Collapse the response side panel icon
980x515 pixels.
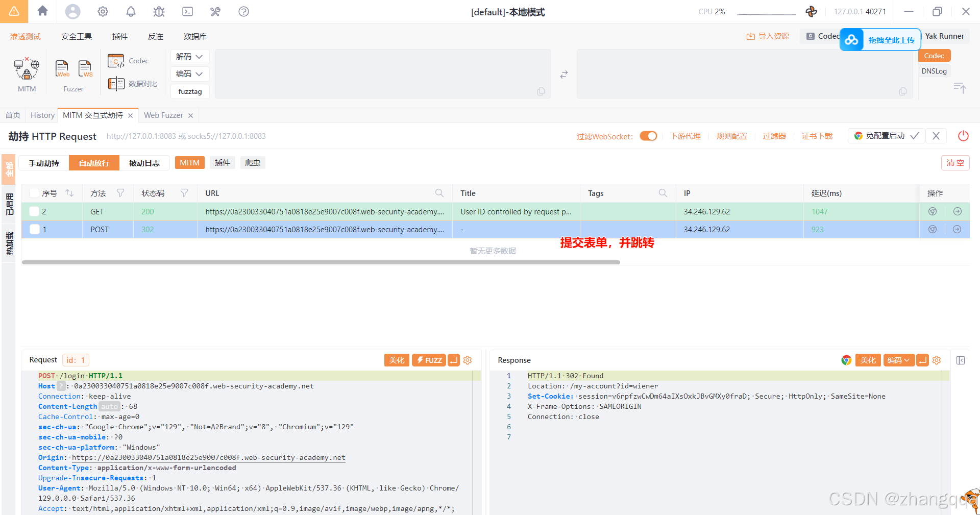961,360
